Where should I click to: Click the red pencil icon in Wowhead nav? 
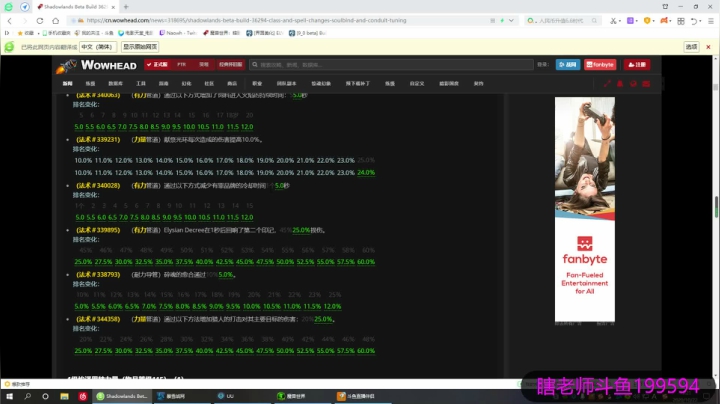607,84
